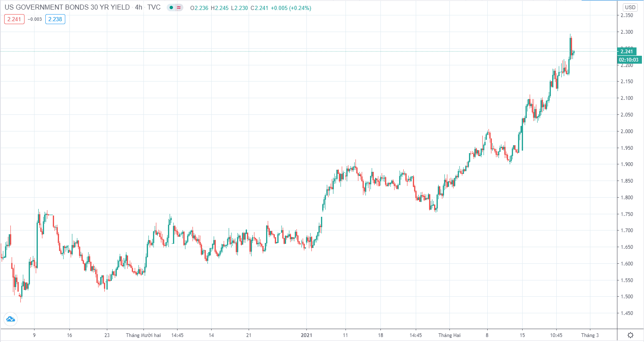Click 2.150 on the price axis
644x342 pixels.
[627, 82]
